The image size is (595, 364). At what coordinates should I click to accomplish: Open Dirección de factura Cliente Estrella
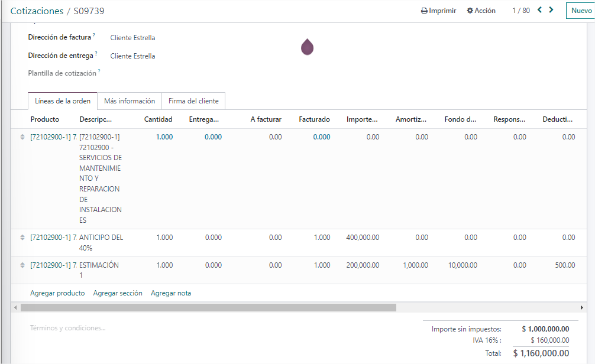click(132, 38)
